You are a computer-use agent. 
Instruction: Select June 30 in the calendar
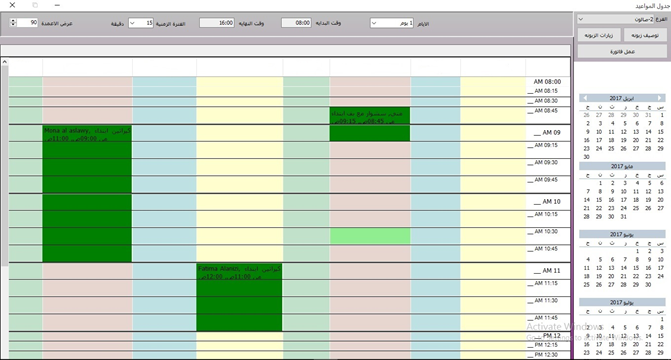[648, 285]
